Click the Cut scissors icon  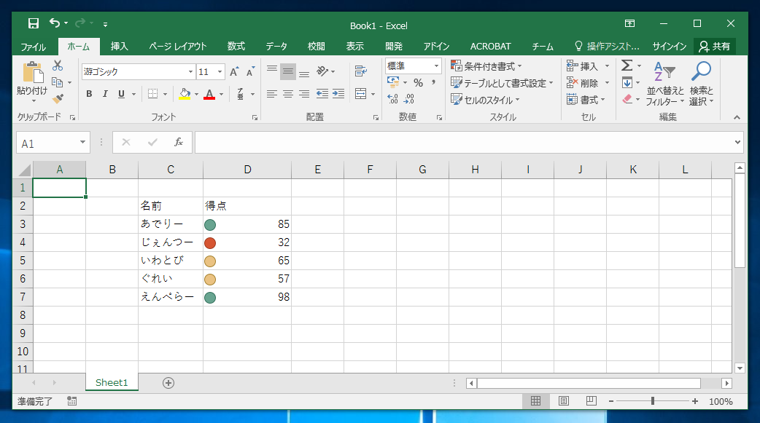point(58,65)
